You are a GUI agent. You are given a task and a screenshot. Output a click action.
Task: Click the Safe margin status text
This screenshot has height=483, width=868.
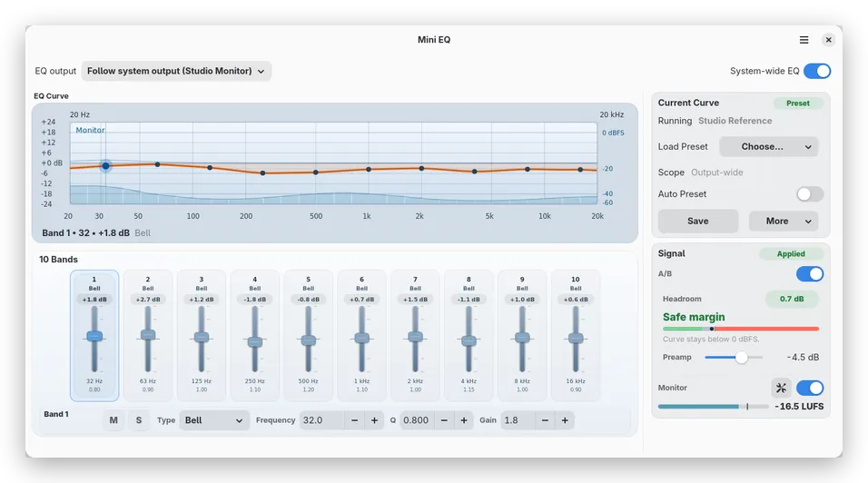tap(694, 317)
